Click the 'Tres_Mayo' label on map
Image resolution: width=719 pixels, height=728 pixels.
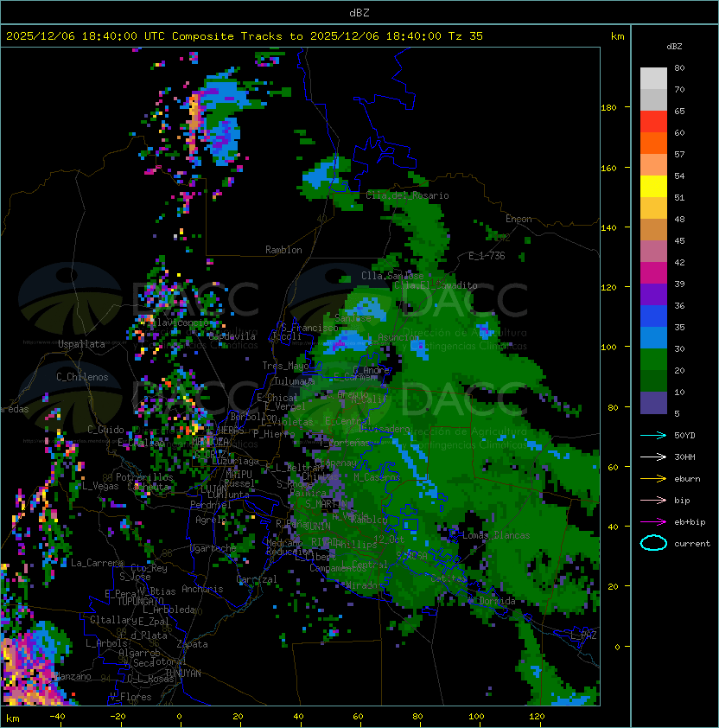(x=285, y=366)
